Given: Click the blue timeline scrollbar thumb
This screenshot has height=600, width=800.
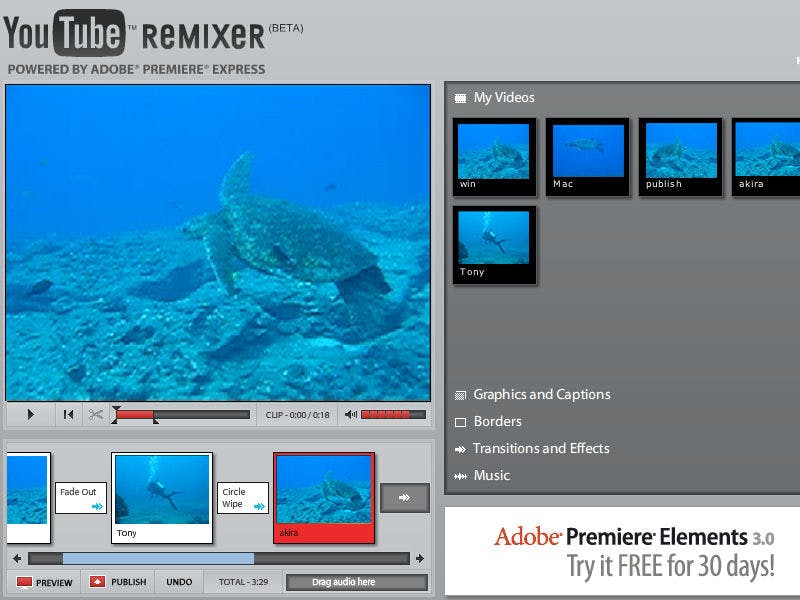Looking at the screenshot, I should coord(158,559).
